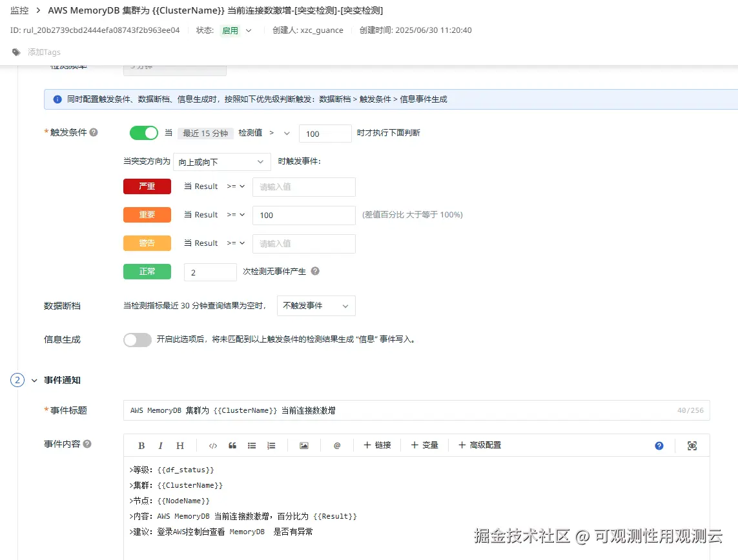The image size is (738, 560).
Task: Apply italic formatting in editor
Action: (x=161, y=446)
